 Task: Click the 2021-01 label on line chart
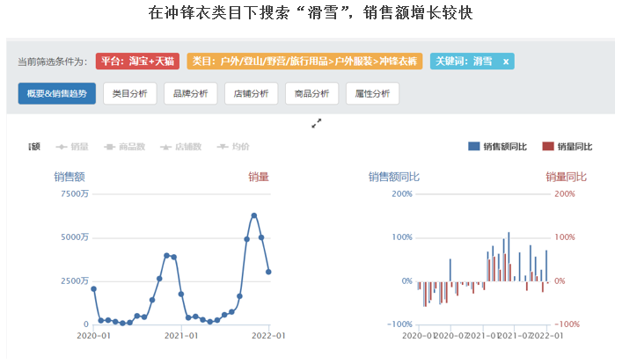(x=181, y=336)
